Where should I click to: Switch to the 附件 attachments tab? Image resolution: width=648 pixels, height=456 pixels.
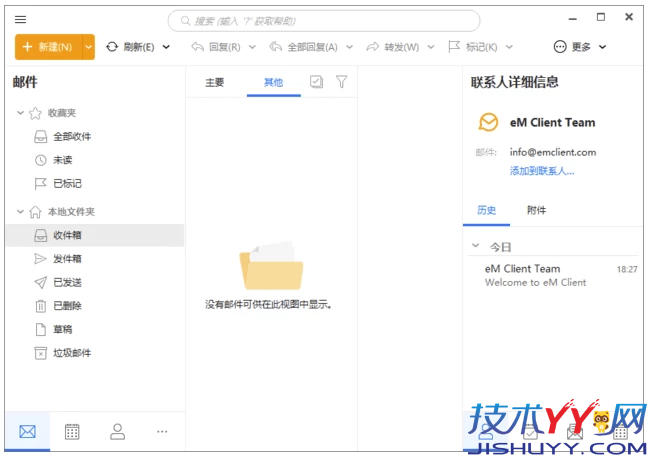(x=536, y=210)
